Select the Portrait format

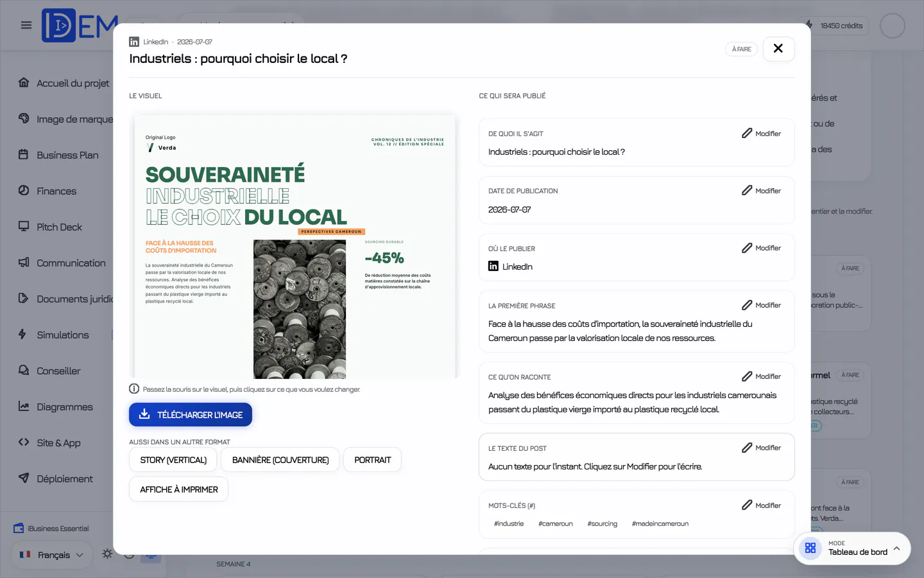372,460
